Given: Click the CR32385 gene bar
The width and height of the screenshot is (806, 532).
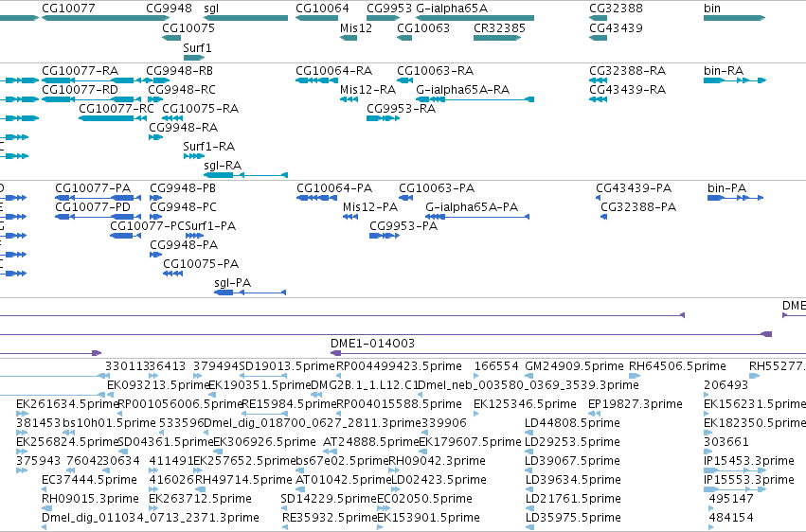Looking at the screenshot, I should 497,38.
